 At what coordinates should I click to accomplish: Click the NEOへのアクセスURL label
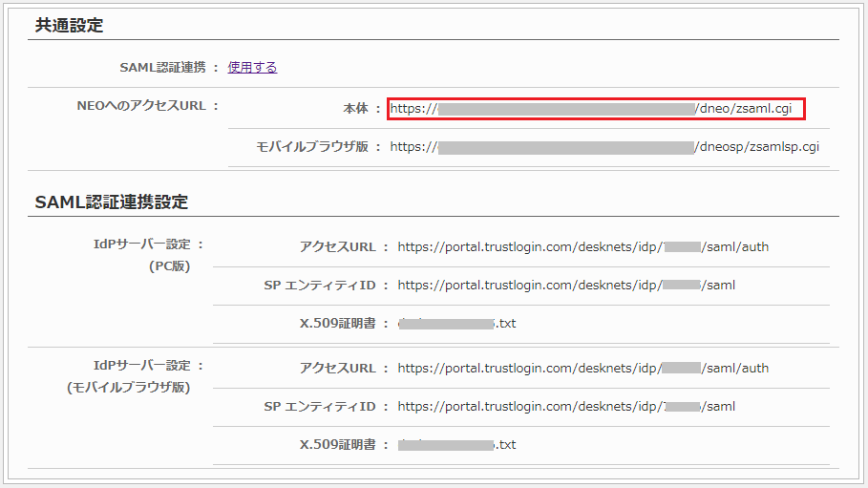tap(141, 106)
